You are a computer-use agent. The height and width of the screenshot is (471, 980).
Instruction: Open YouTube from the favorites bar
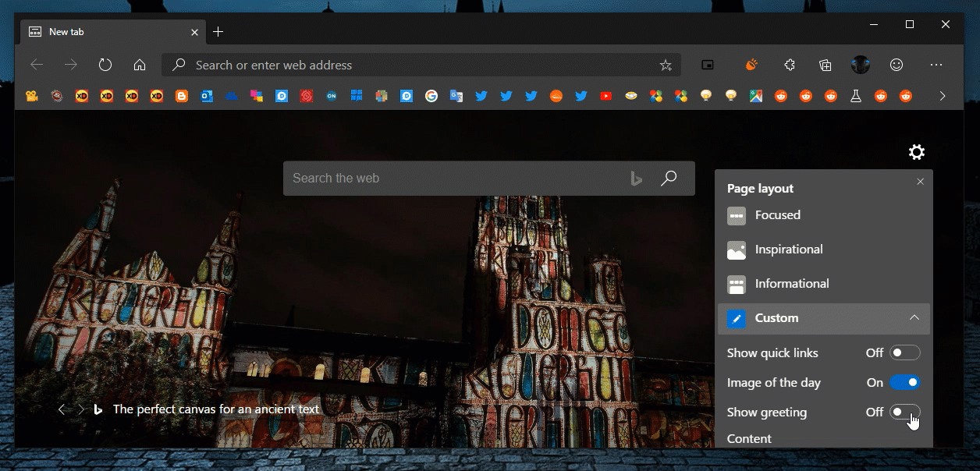point(605,95)
